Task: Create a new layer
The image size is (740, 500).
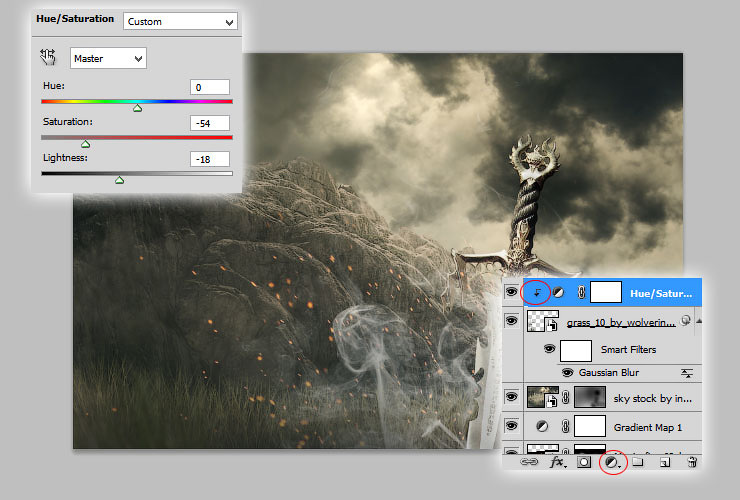Action: point(665,462)
